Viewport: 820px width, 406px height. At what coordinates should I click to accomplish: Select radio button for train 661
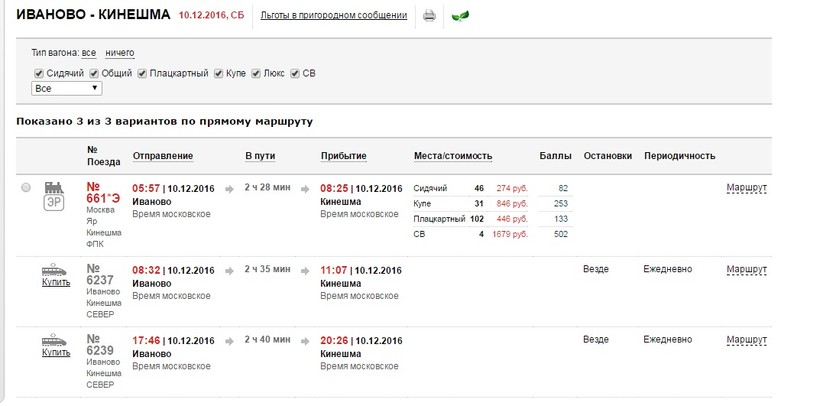click(x=26, y=187)
